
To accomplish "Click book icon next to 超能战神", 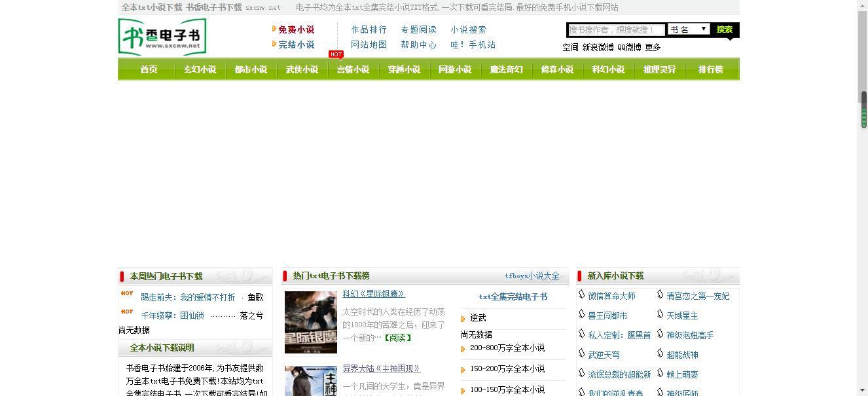I will coord(660,354).
